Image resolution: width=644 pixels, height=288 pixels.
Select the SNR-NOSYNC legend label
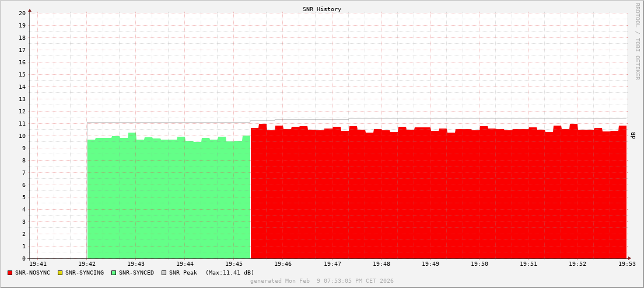[33, 273]
